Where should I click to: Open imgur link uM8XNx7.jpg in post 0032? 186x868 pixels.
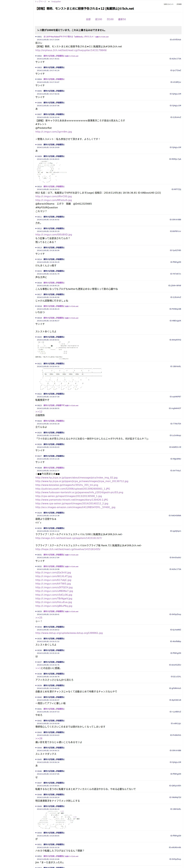coord(54,591)
